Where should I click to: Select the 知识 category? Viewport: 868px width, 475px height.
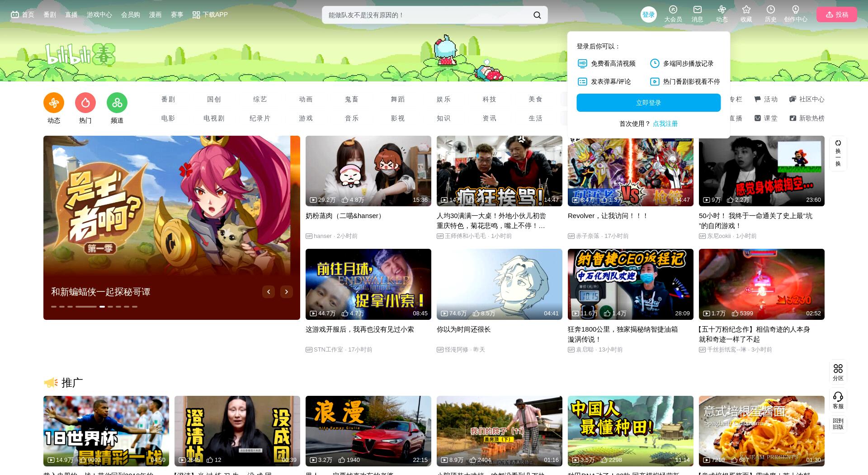point(443,118)
